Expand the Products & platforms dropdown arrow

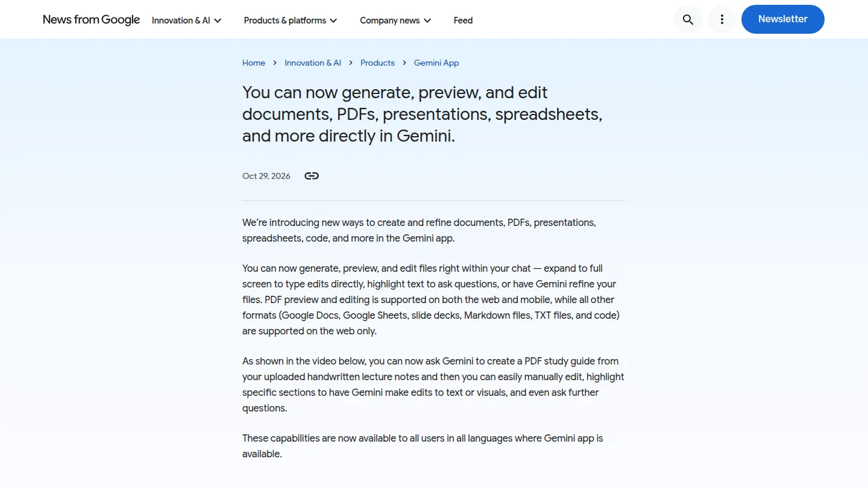click(333, 20)
